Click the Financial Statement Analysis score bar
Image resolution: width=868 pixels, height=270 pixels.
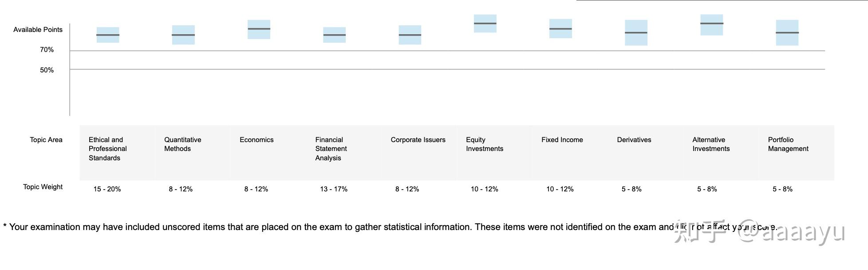tap(334, 35)
